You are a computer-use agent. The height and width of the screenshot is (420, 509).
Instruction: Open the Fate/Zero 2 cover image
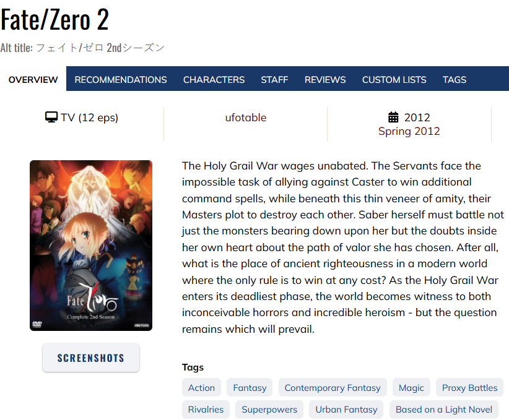(x=91, y=246)
